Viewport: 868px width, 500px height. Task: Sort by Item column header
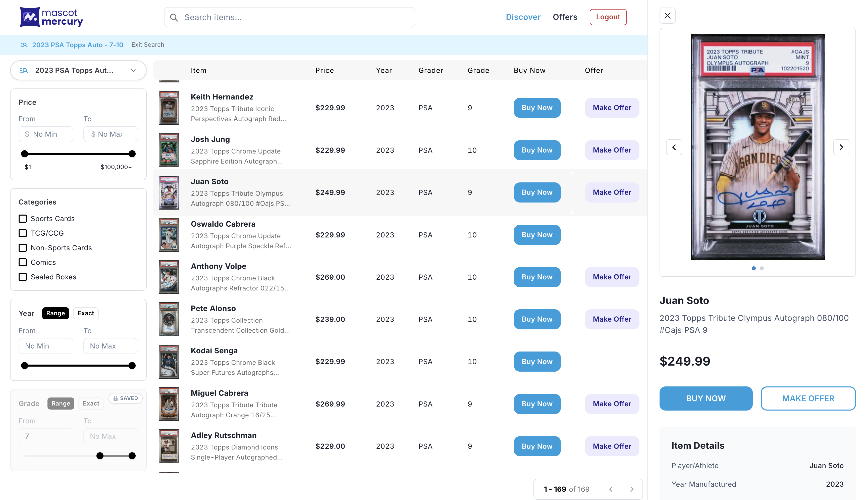click(198, 70)
